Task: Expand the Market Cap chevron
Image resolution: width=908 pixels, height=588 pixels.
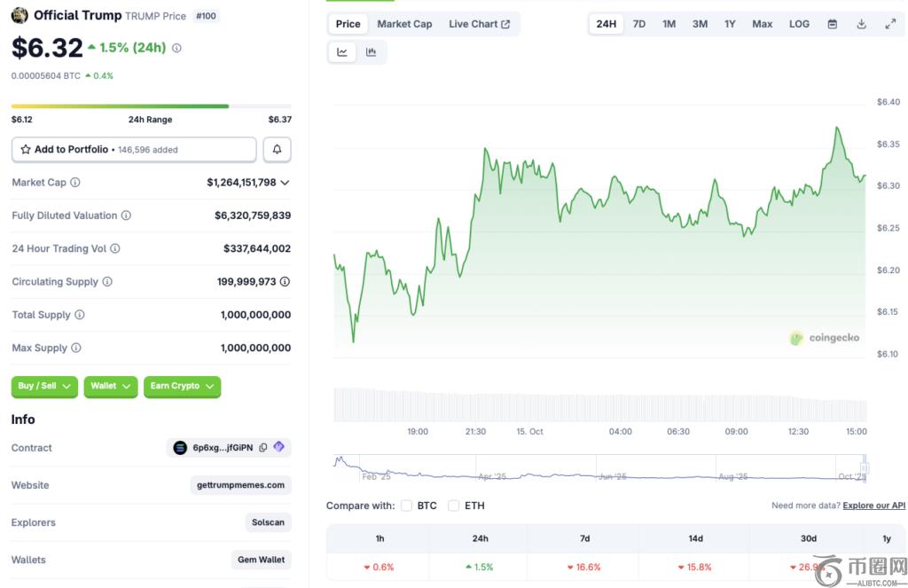Action: point(285,183)
